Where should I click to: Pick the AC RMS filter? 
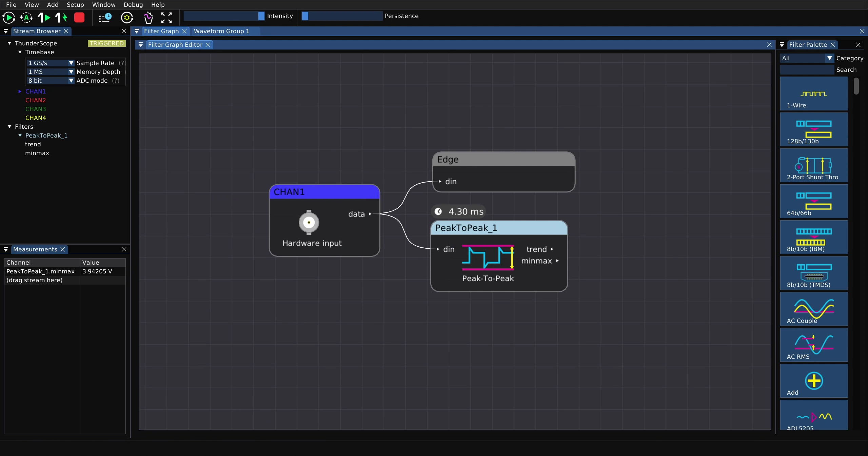[x=814, y=345]
